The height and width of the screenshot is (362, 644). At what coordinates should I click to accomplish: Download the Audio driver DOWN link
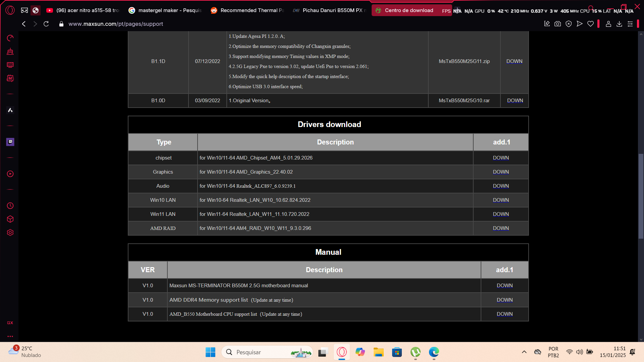click(501, 186)
